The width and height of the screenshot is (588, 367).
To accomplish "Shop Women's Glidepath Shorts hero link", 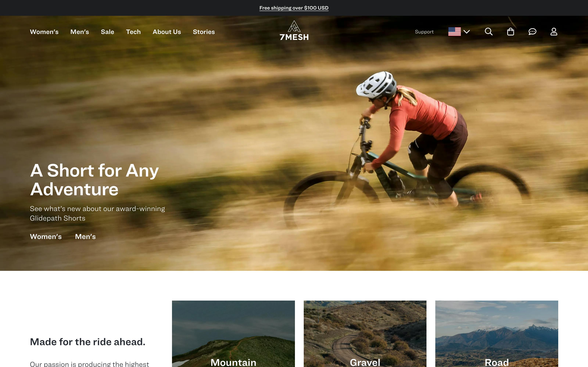I will 46,236.
